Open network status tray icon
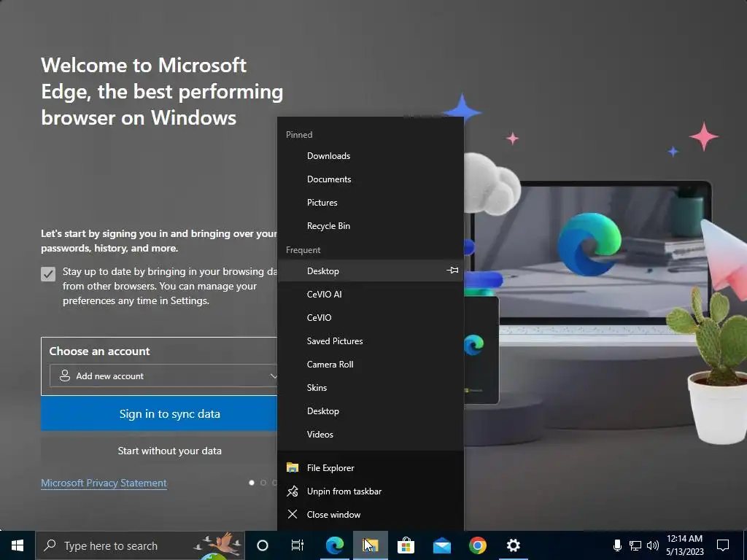The image size is (747, 560). [635, 545]
